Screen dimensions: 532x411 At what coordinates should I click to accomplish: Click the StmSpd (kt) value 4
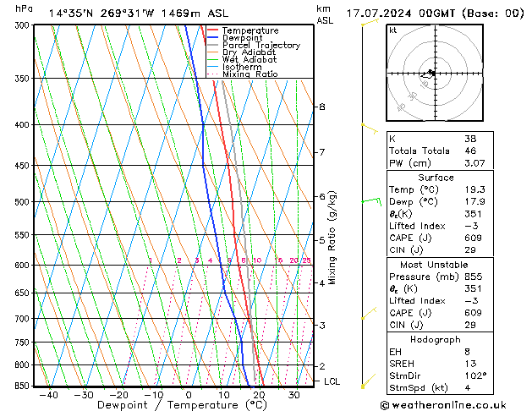point(468,388)
